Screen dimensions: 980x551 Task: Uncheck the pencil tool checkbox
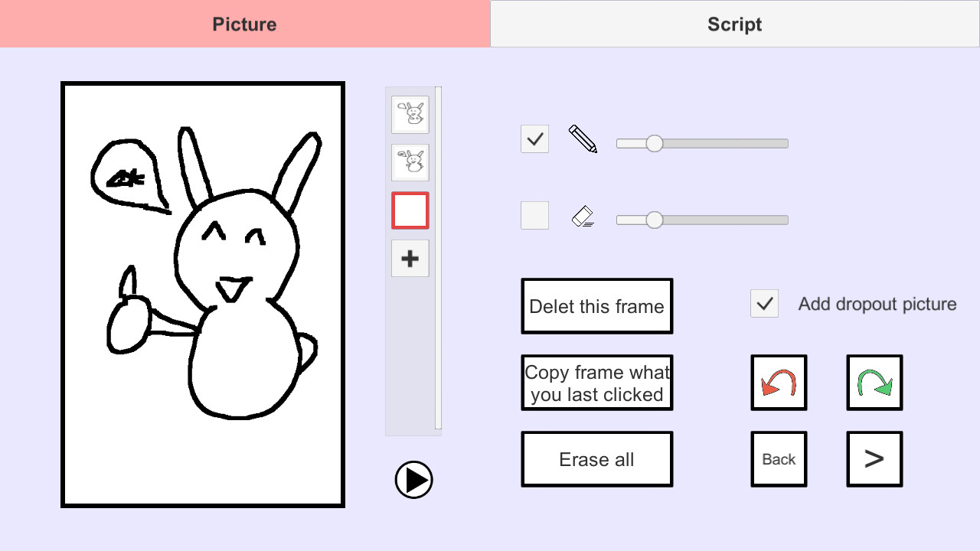(x=534, y=139)
